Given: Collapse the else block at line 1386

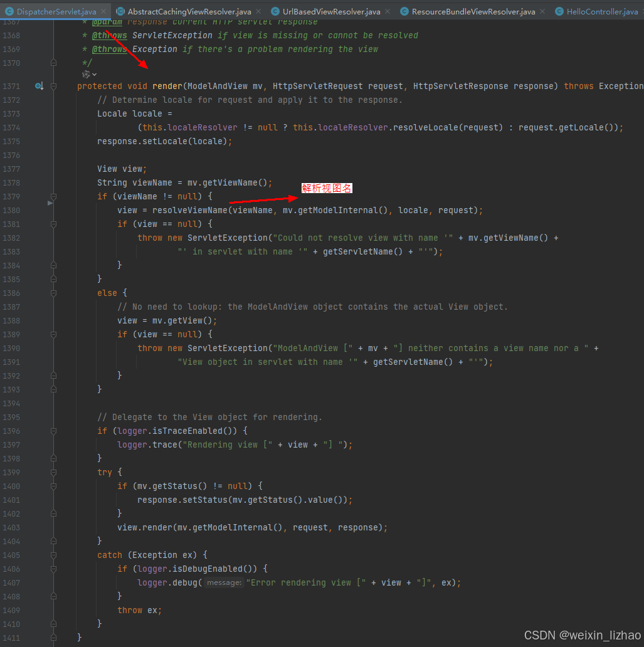Looking at the screenshot, I should 54,293.
